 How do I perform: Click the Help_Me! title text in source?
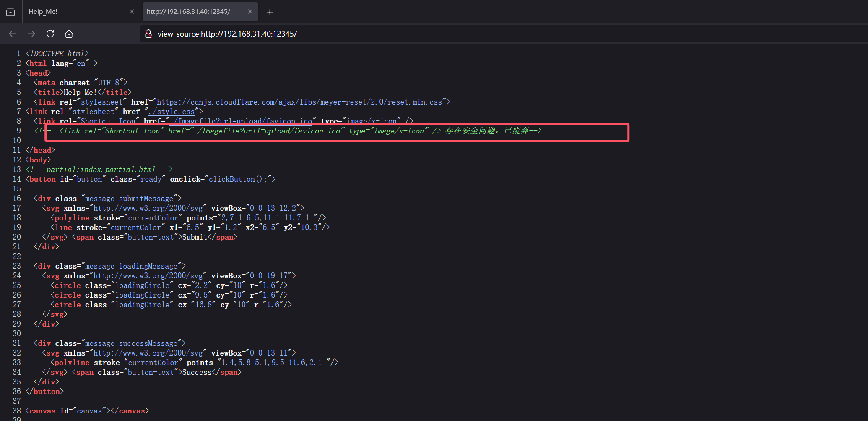[x=80, y=92]
